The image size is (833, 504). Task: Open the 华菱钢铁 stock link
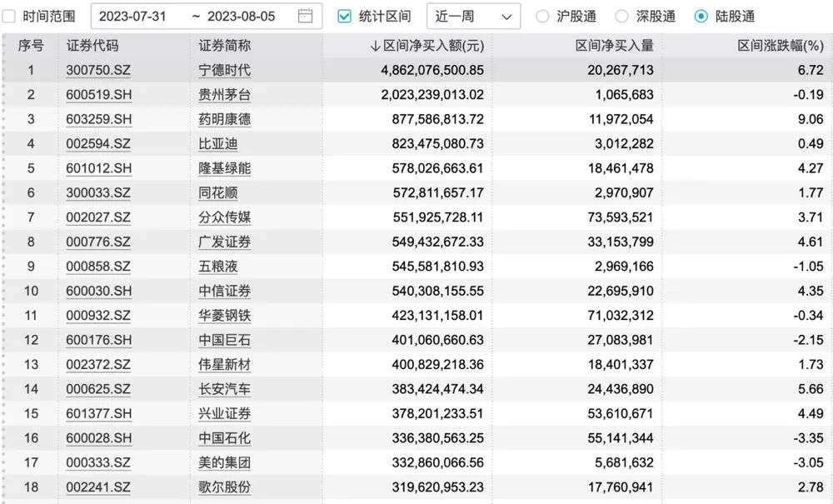pyautogui.click(x=224, y=316)
